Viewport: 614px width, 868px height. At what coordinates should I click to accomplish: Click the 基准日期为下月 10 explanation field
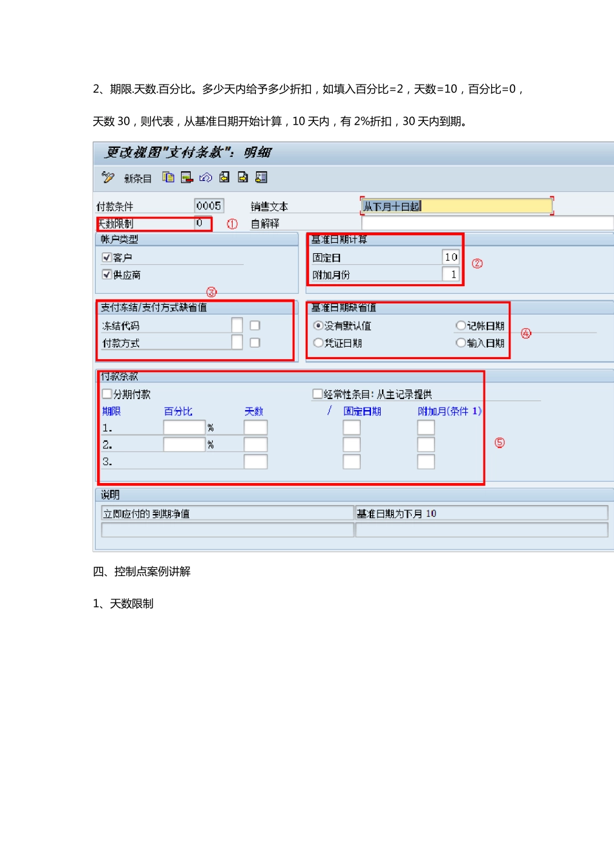click(482, 513)
